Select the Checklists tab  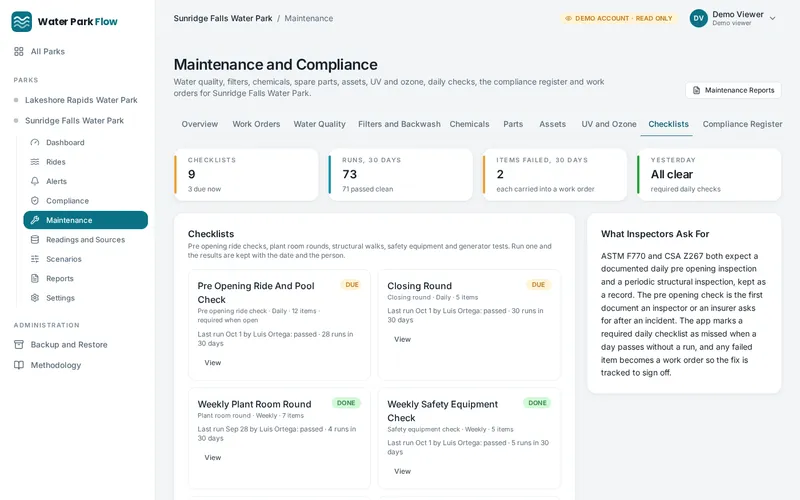[668, 124]
